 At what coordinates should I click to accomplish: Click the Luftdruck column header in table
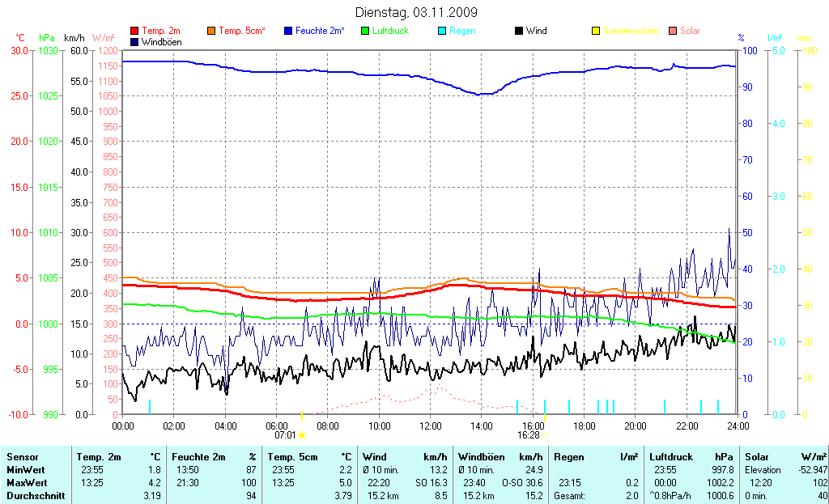(670, 457)
